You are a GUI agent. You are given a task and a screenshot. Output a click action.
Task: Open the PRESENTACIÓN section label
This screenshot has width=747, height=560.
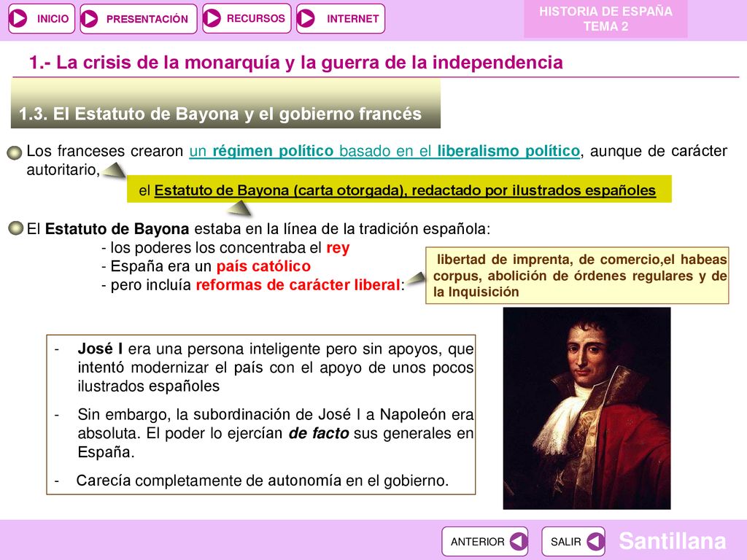(x=147, y=19)
